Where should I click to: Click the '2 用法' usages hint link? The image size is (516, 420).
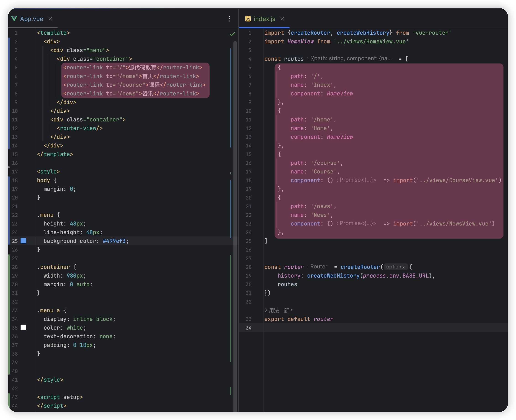click(271, 310)
